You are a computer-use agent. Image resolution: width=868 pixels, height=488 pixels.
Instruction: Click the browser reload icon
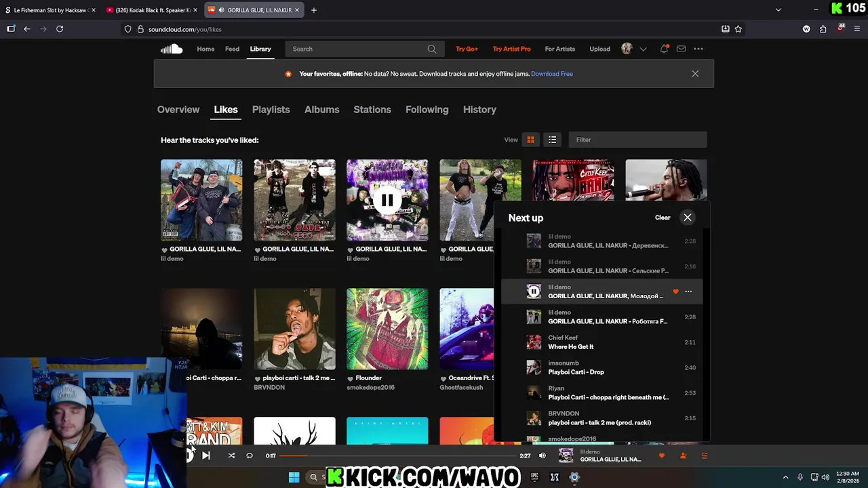tap(60, 29)
